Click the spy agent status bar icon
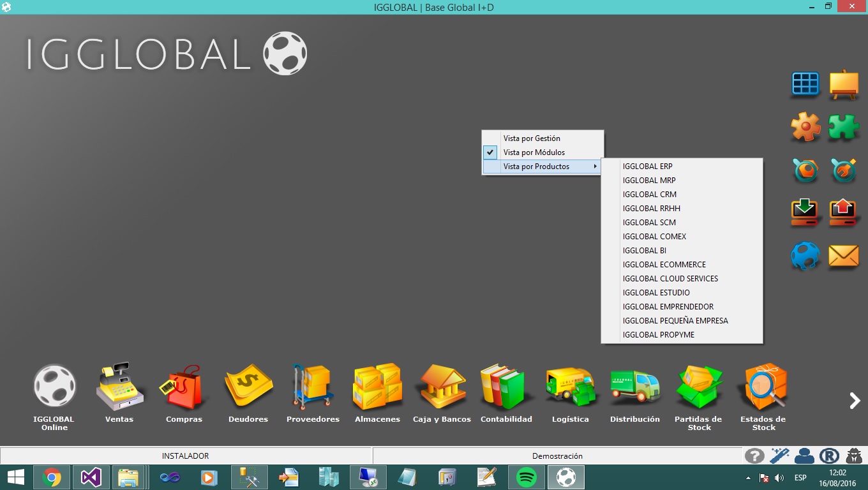Viewport: 868px width, 490px height. (854, 456)
